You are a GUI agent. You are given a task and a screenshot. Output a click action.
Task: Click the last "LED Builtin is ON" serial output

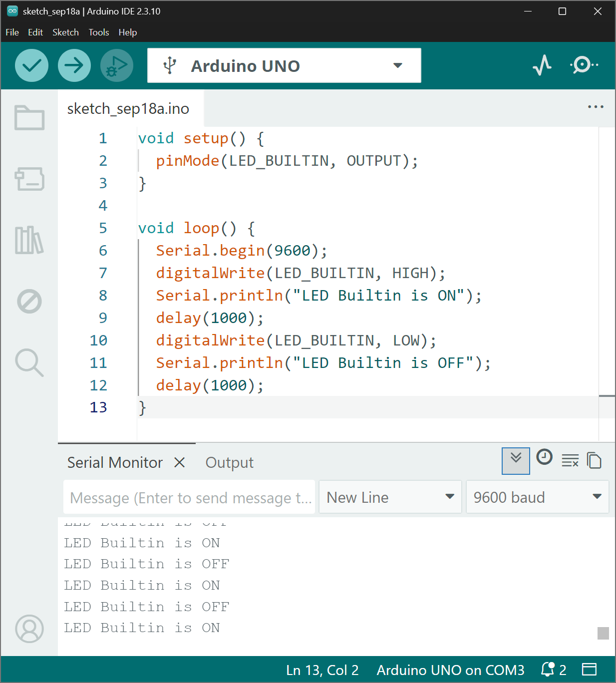(142, 628)
